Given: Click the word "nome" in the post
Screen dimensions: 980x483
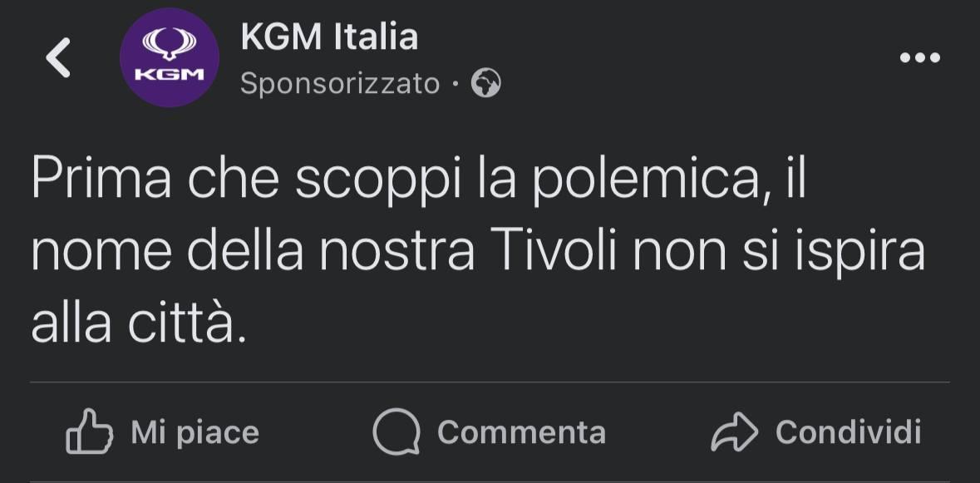Looking at the screenshot, I should [x=89, y=251].
